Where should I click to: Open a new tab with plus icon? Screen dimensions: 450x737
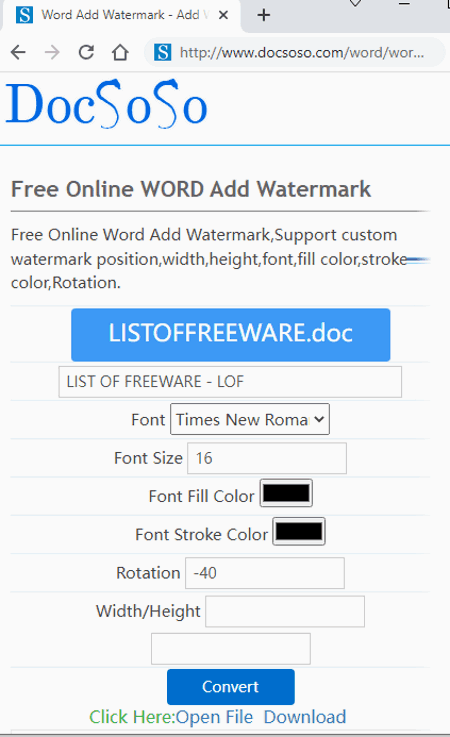pos(264,15)
